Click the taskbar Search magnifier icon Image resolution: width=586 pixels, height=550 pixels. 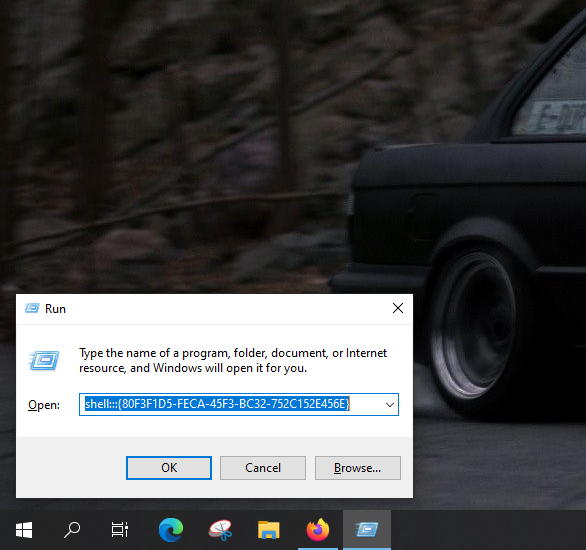pos(72,530)
